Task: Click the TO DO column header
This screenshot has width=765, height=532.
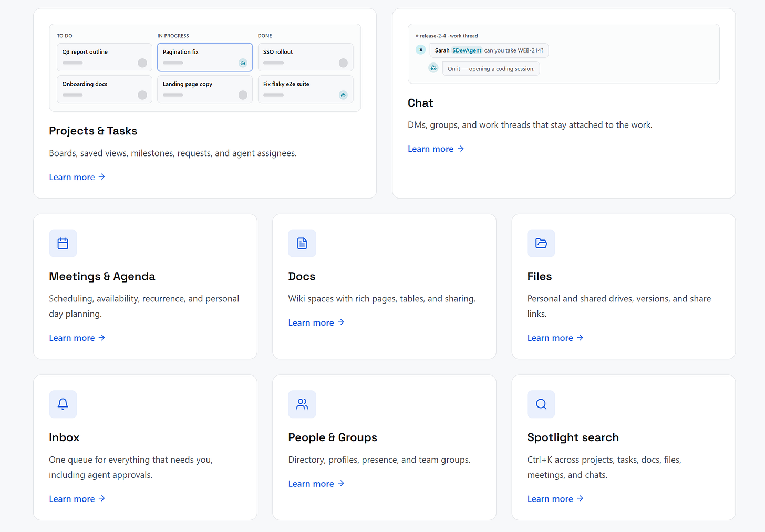Action: pyautogui.click(x=65, y=36)
